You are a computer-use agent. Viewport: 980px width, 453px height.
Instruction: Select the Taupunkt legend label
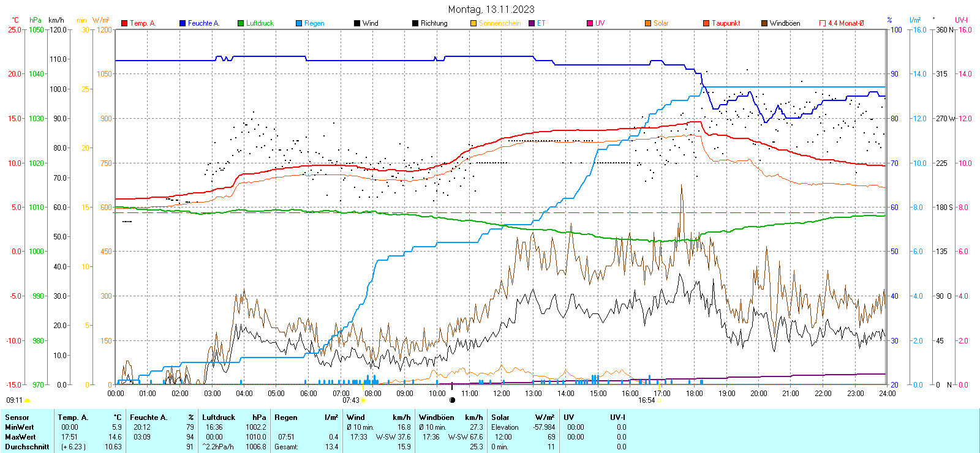point(726,23)
